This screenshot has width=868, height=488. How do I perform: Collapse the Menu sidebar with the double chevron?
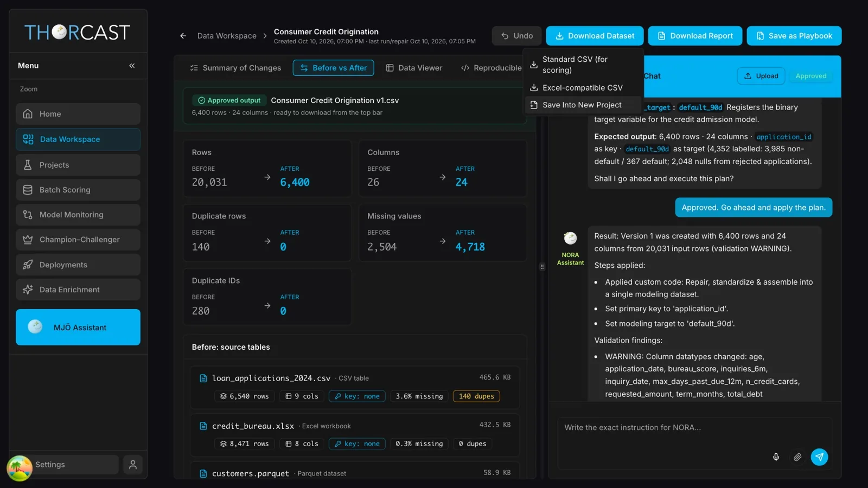132,66
